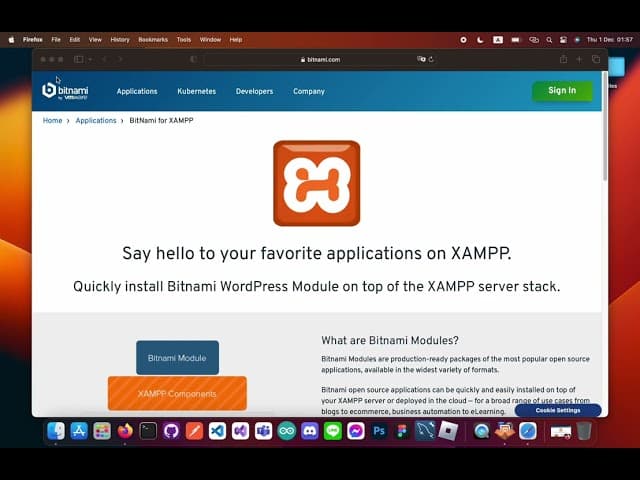Open the Applications nav menu
640x480 pixels.
(137, 91)
